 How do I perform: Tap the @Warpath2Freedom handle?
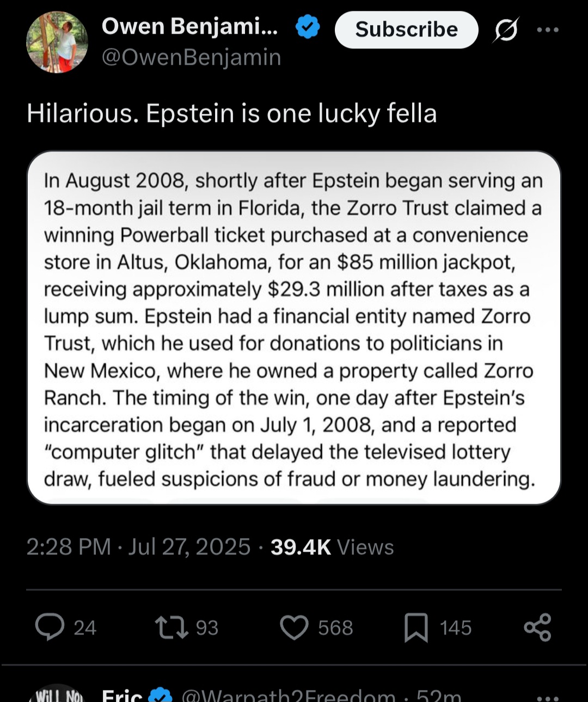pos(288,697)
